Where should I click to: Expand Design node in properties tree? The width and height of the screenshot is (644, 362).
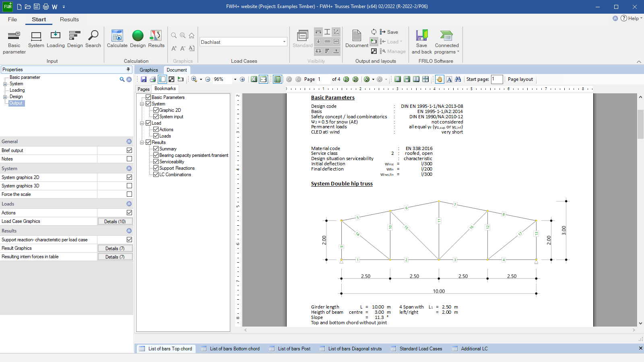(x=5, y=97)
